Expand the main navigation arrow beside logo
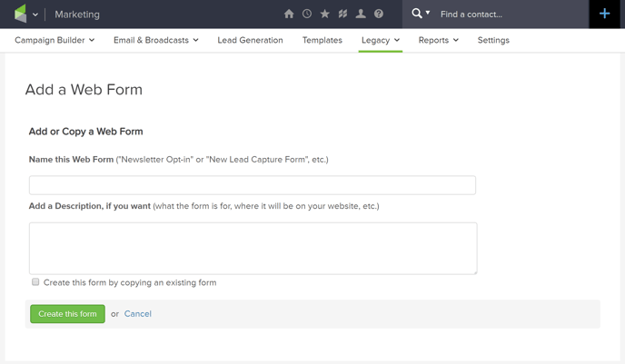 coord(35,15)
